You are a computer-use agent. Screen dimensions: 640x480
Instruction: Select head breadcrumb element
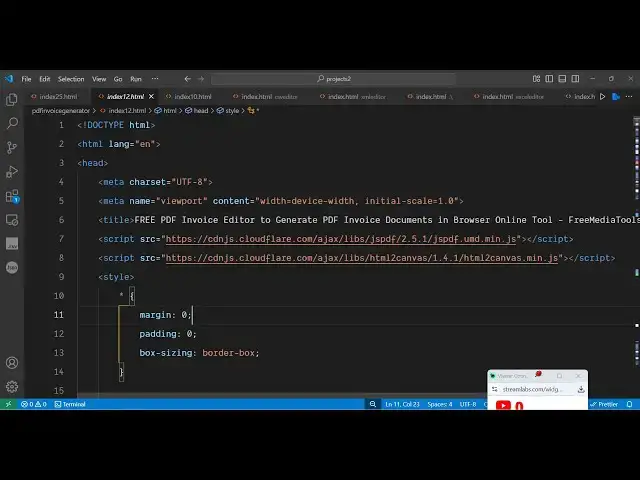(197, 111)
